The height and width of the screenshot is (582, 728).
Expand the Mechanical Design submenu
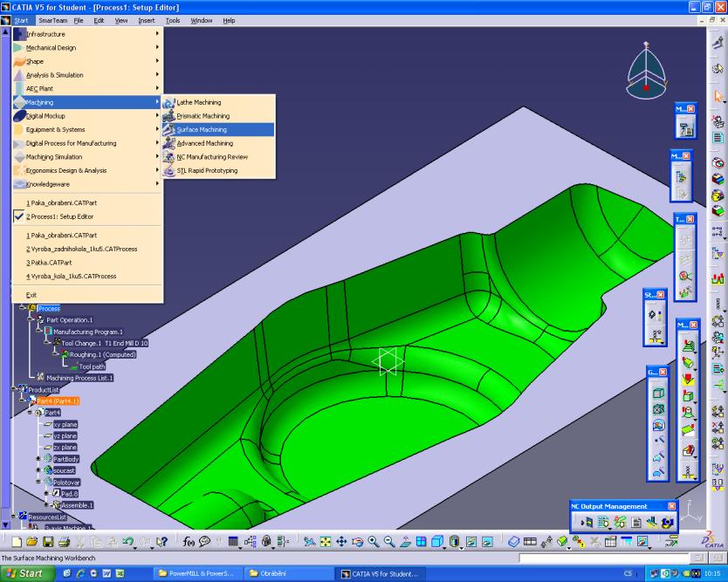87,48
